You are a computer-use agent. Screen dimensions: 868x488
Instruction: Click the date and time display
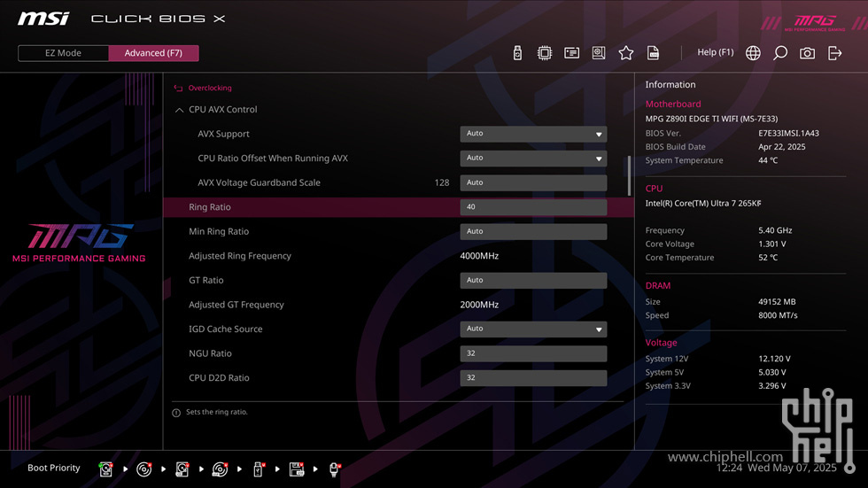tap(776, 469)
